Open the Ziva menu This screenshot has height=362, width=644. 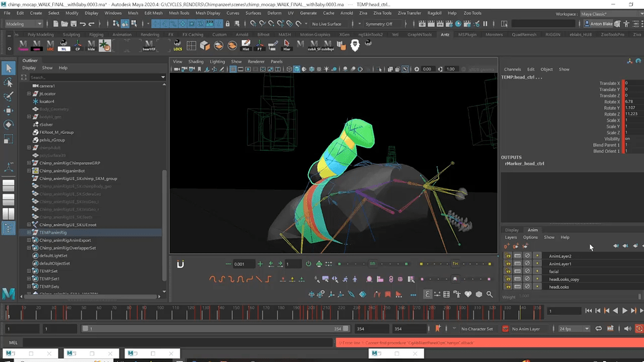(x=364, y=13)
